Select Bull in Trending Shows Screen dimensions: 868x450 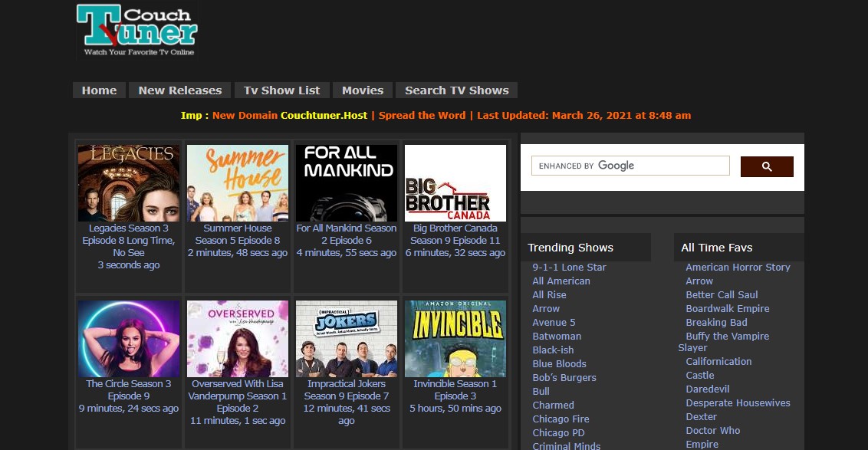[541, 392]
